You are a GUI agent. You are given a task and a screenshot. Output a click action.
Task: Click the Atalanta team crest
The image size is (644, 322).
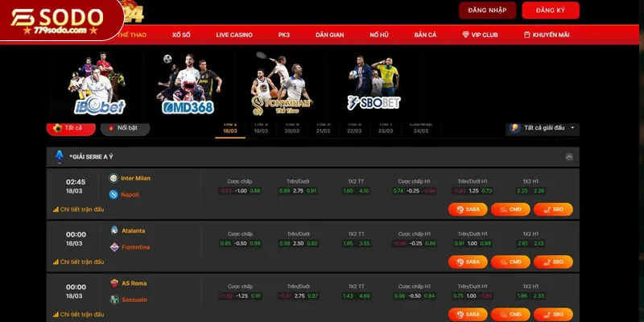pyautogui.click(x=114, y=230)
